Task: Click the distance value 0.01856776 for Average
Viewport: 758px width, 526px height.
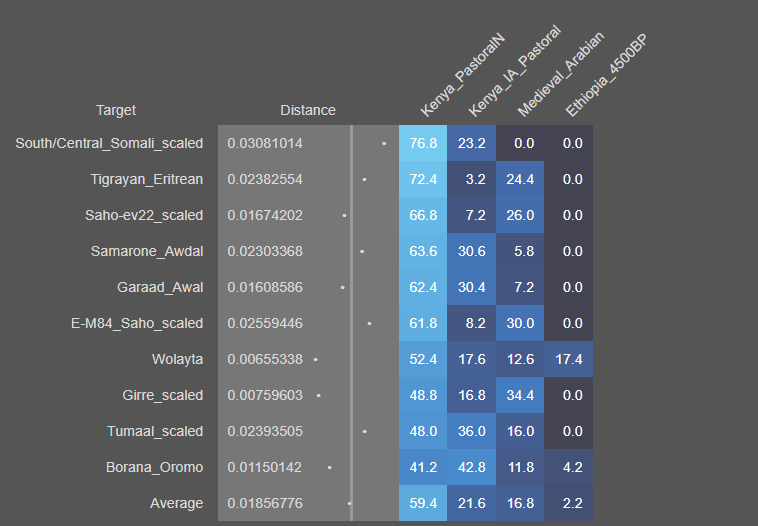Action: pos(265,503)
